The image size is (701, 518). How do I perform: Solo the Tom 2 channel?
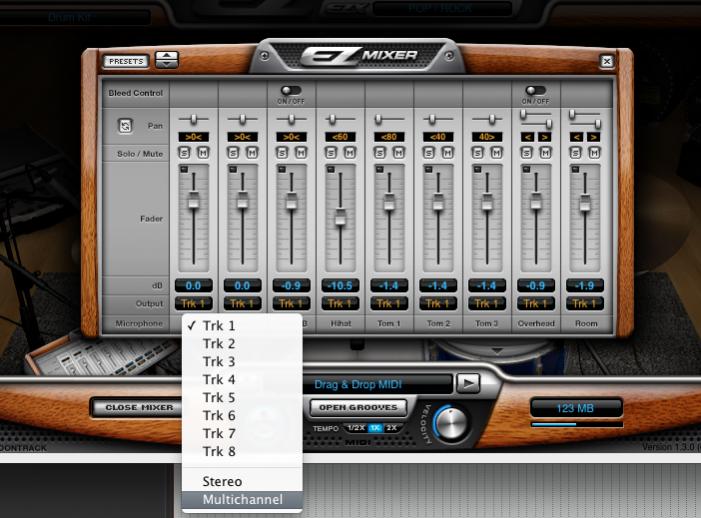coord(429,153)
